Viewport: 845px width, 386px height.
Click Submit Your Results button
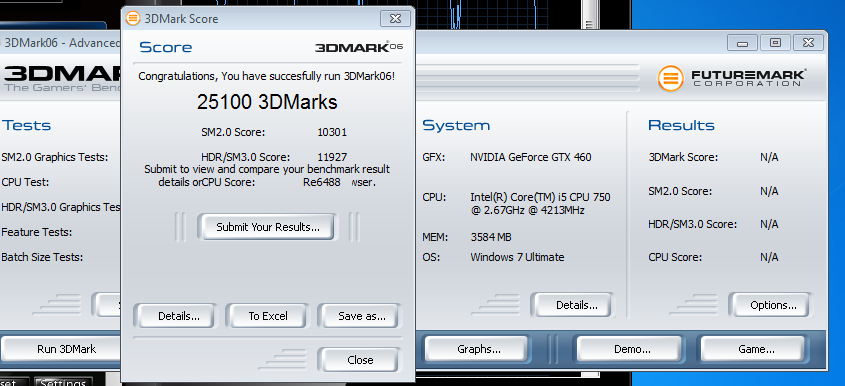click(267, 227)
